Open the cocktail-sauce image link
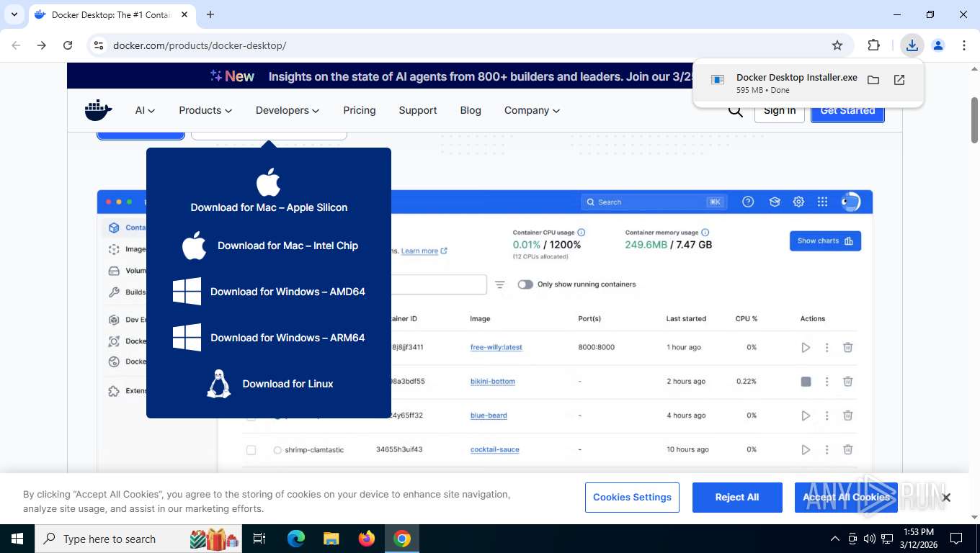Screen dimensions: 980x553 (494, 449)
